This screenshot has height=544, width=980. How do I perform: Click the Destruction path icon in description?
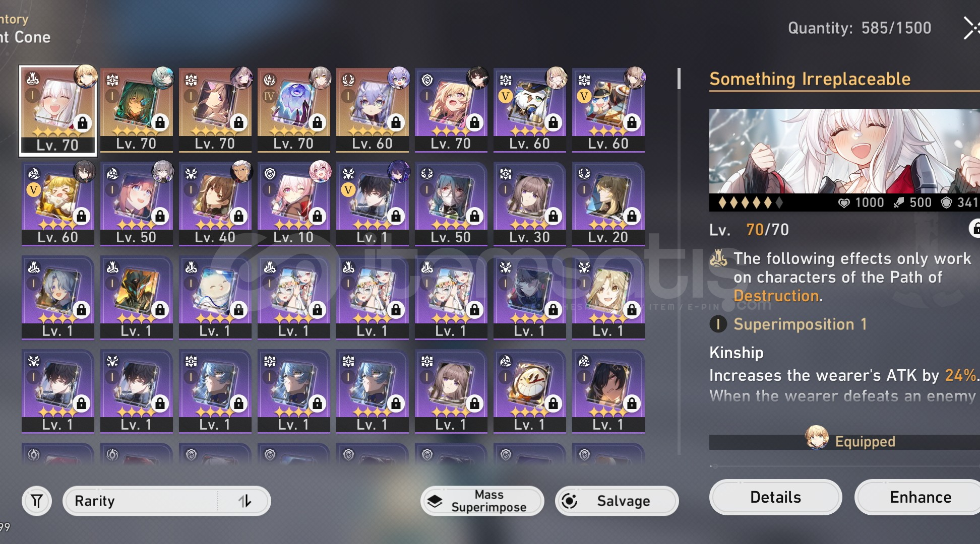[718, 259]
